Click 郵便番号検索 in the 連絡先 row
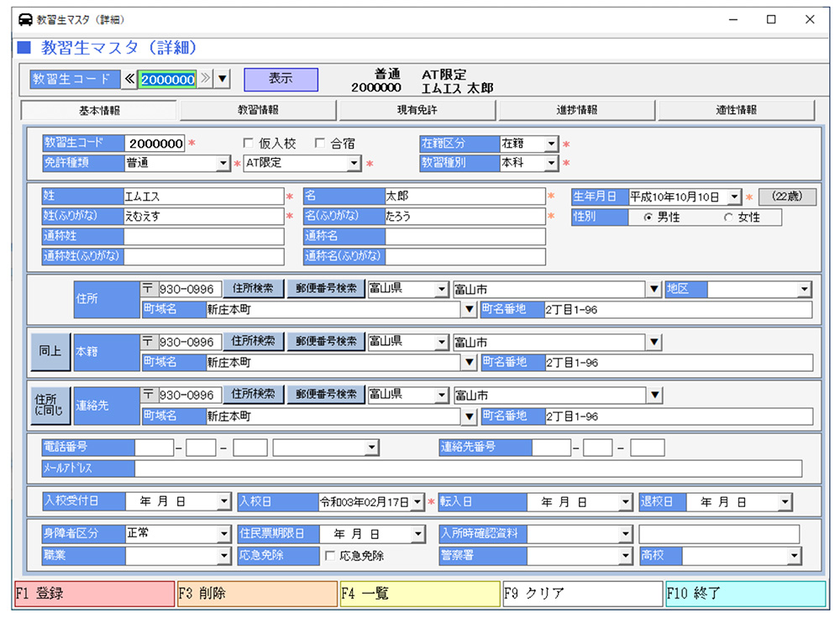Viewport: 840px width, 618px height. (326, 394)
